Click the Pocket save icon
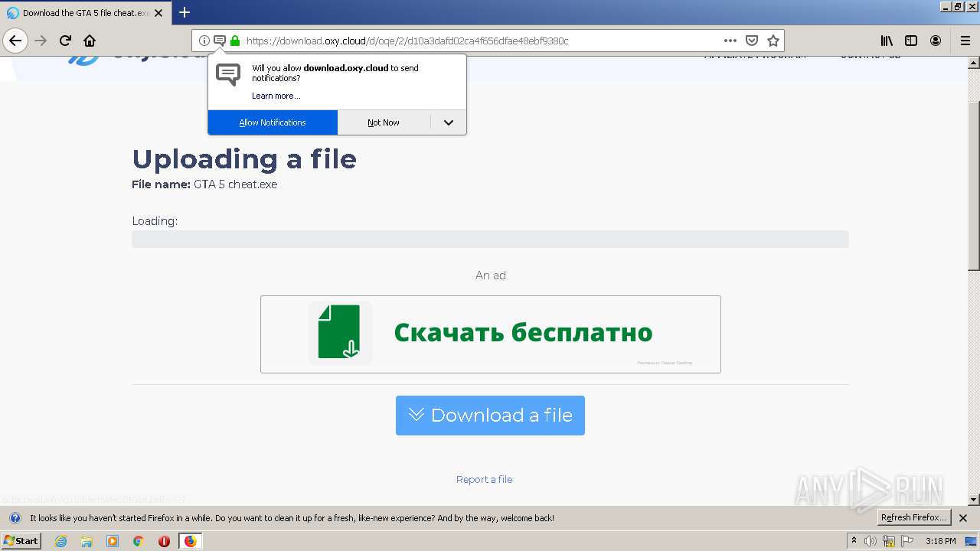 pos(752,41)
